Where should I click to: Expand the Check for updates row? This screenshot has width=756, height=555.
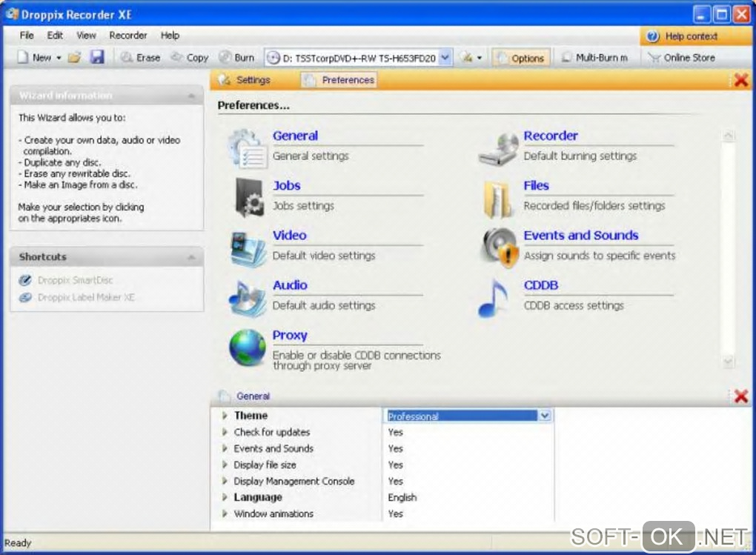(x=224, y=431)
